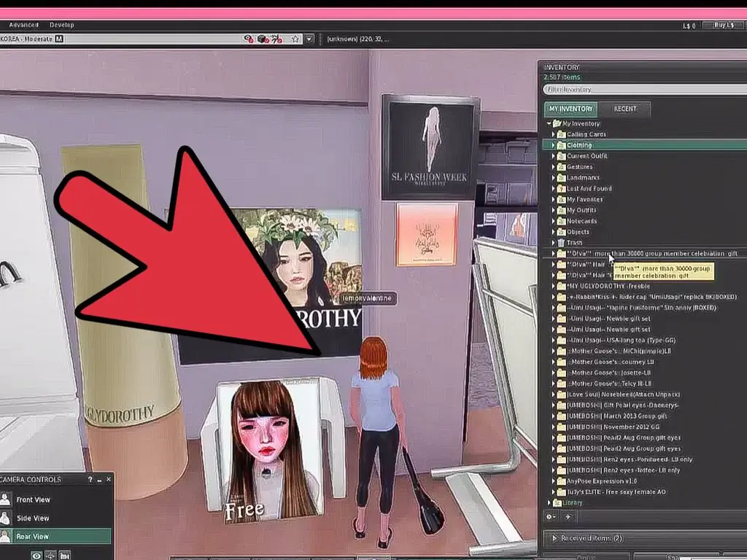Image resolution: width=747 pixels, height=560 pixels.
Task: Expand the Clothing folder arrow
Action: pos(554,145)
